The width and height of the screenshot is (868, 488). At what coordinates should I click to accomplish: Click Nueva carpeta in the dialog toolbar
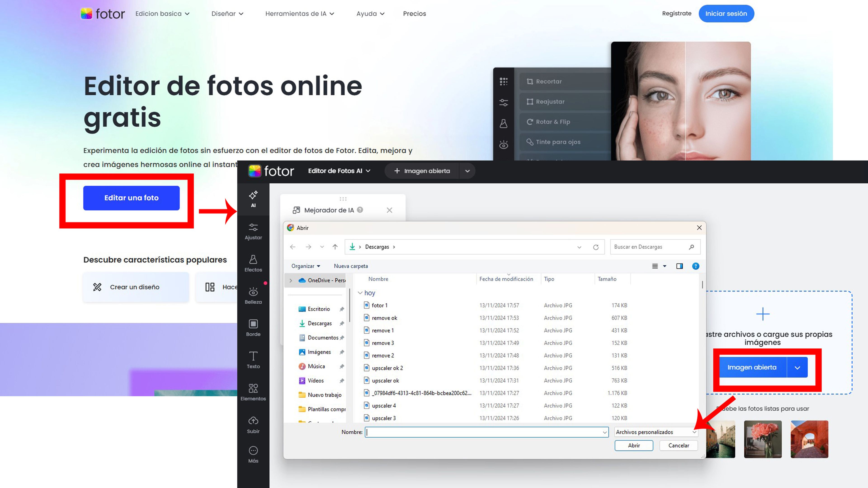[351, 266]
